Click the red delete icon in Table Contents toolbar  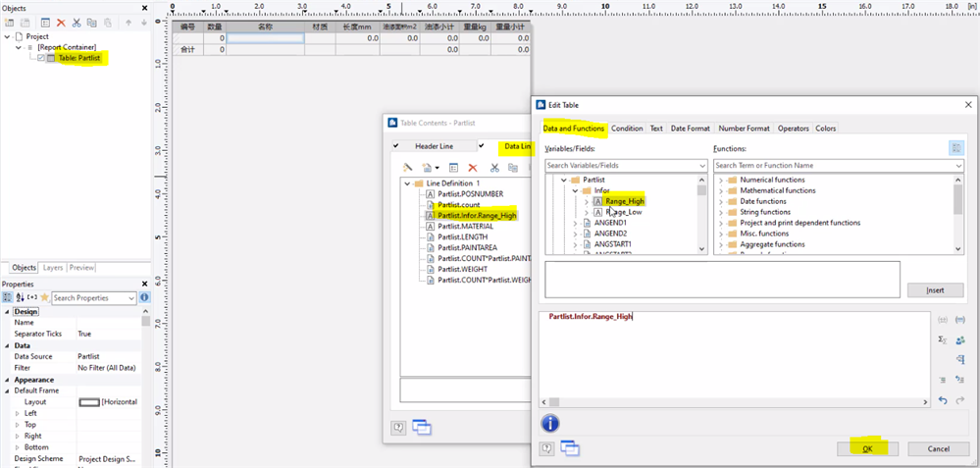[x=473, y=168]
